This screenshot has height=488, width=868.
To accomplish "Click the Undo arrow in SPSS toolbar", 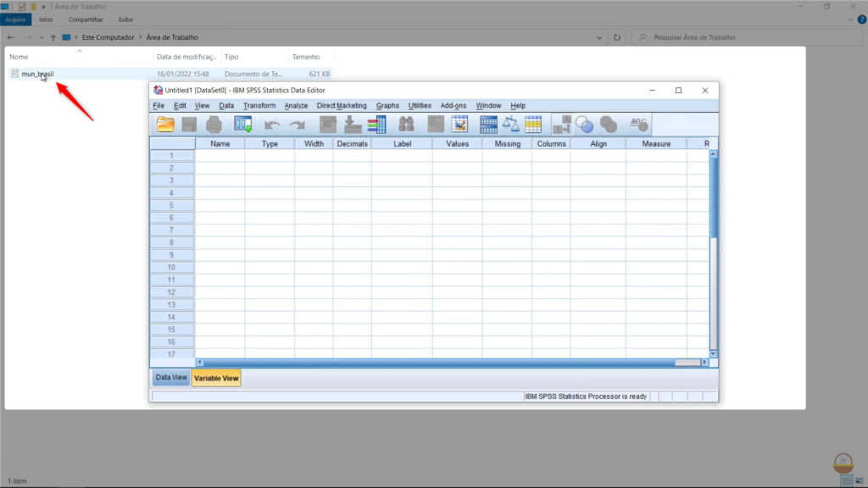I will (x=272, y=125).
